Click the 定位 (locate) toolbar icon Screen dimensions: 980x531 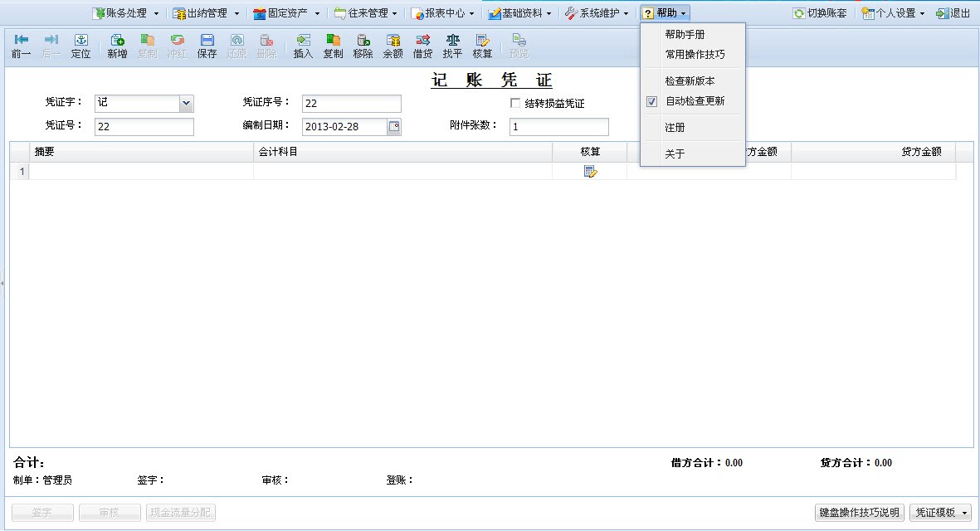coord(80,40)
